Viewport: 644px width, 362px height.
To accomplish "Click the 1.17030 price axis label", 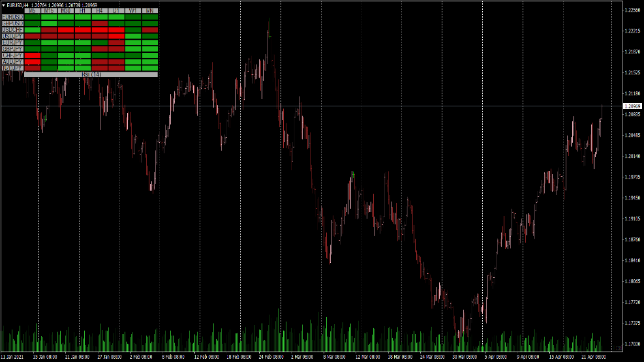I will [632, 344].
